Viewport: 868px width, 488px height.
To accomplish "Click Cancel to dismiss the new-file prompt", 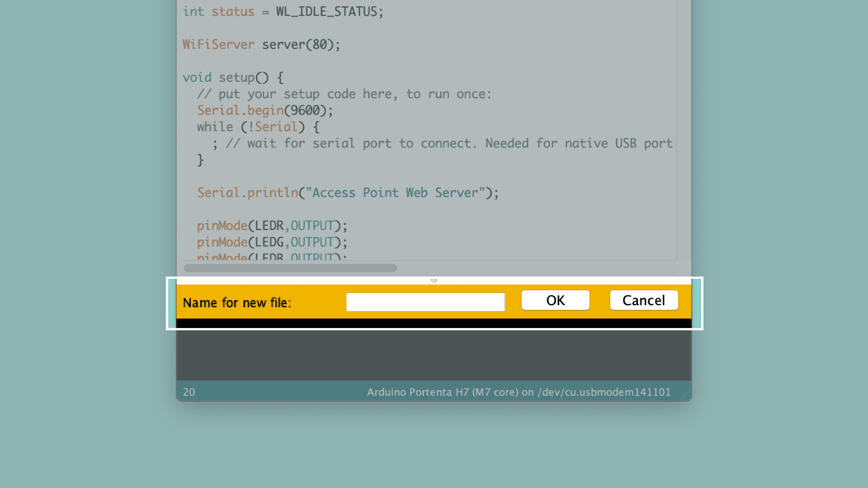I will (643, 300).
